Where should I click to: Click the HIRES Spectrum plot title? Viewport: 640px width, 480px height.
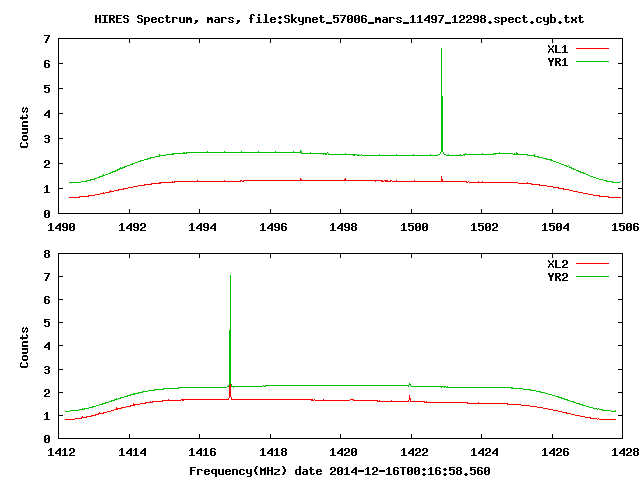pos(339,19)
